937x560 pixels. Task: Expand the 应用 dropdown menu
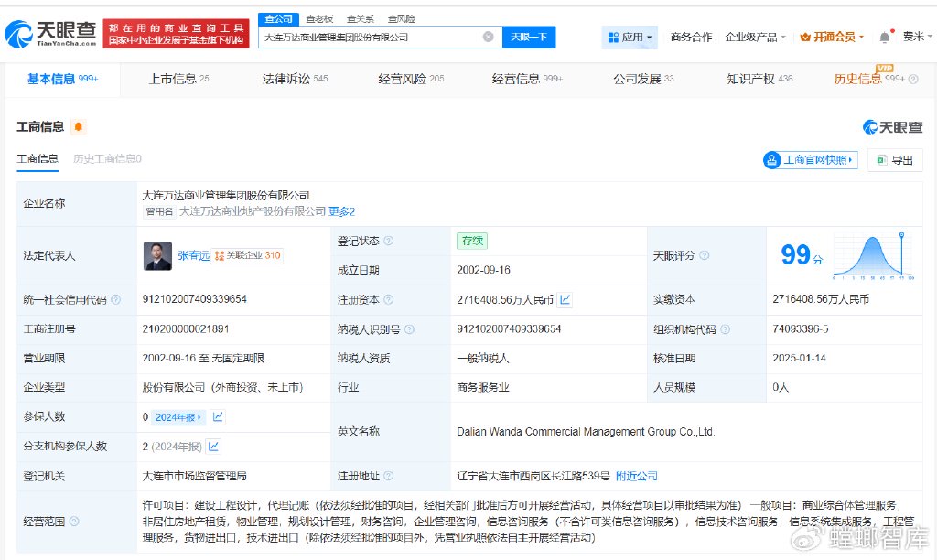coord(630,38)
